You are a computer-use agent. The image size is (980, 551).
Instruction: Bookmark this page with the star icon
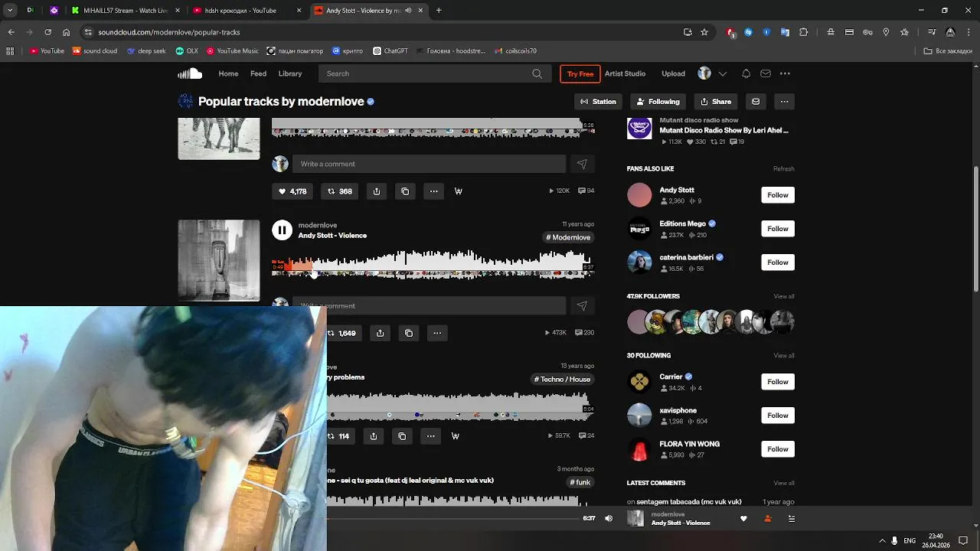coord(704,32)
